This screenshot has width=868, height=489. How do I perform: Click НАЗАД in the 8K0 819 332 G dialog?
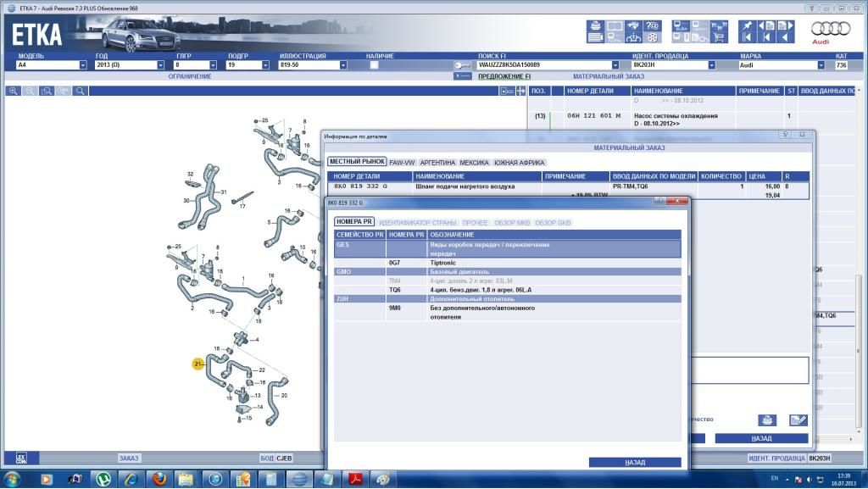pyautogui.click(x=635, y=463)
